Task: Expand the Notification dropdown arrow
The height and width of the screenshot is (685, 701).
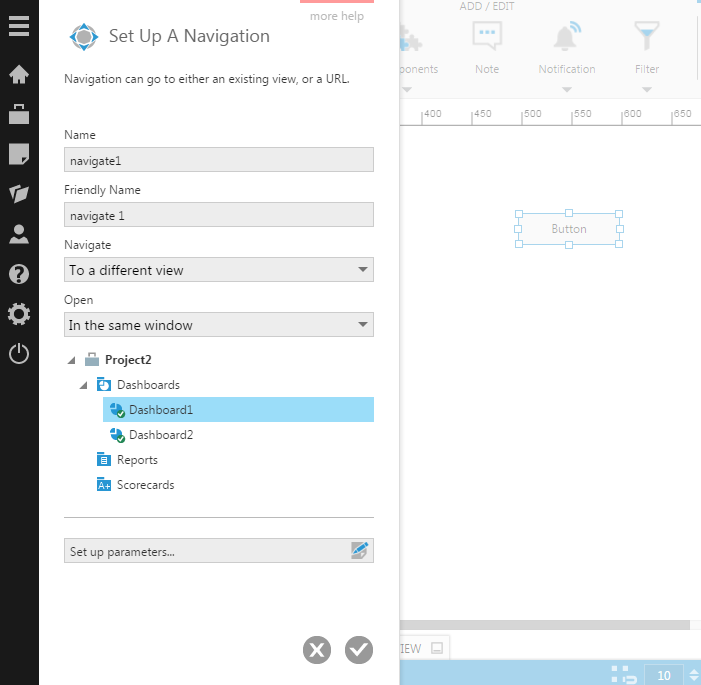Action: click(567, 90)
